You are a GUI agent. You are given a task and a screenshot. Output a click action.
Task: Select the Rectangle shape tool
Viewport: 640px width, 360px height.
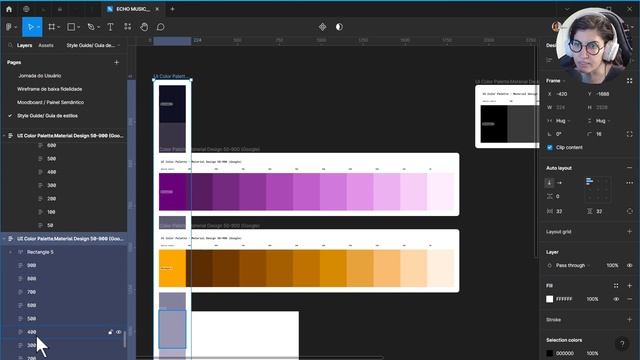tap(71, 27)
